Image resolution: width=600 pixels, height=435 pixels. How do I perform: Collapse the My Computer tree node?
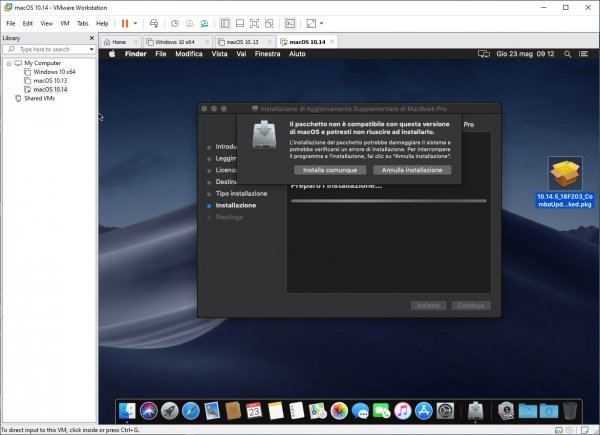7,63
